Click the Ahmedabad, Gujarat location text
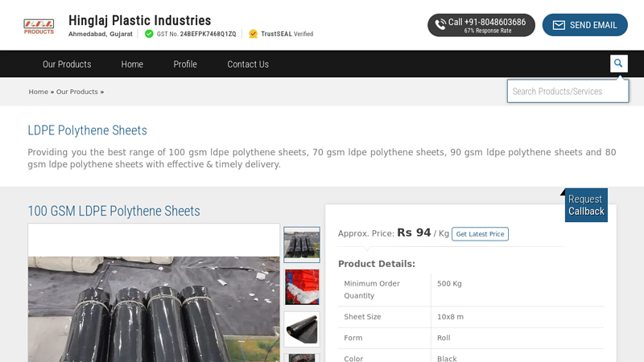The width and height of the screenshot is (644, 362). (x=100, y=34)
